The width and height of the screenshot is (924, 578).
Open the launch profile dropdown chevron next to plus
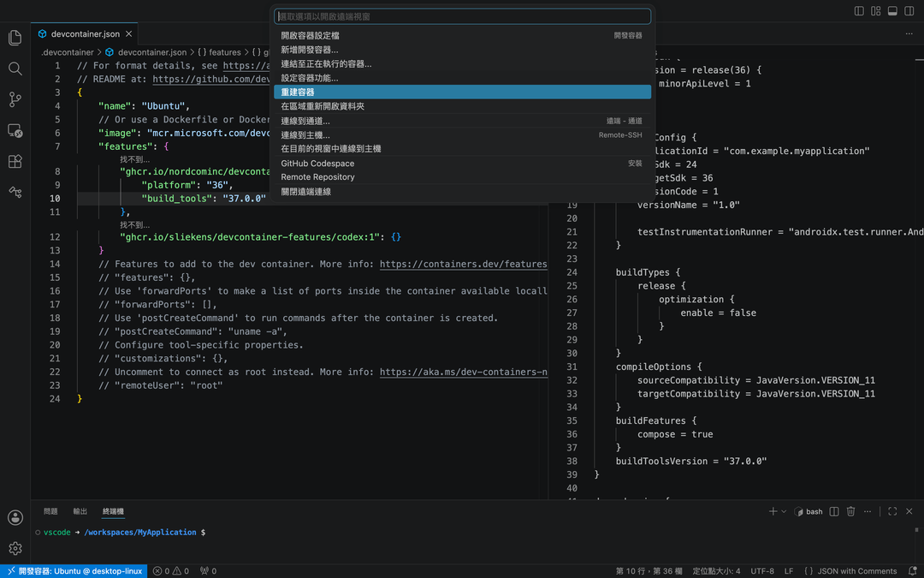tap(783, 511)
